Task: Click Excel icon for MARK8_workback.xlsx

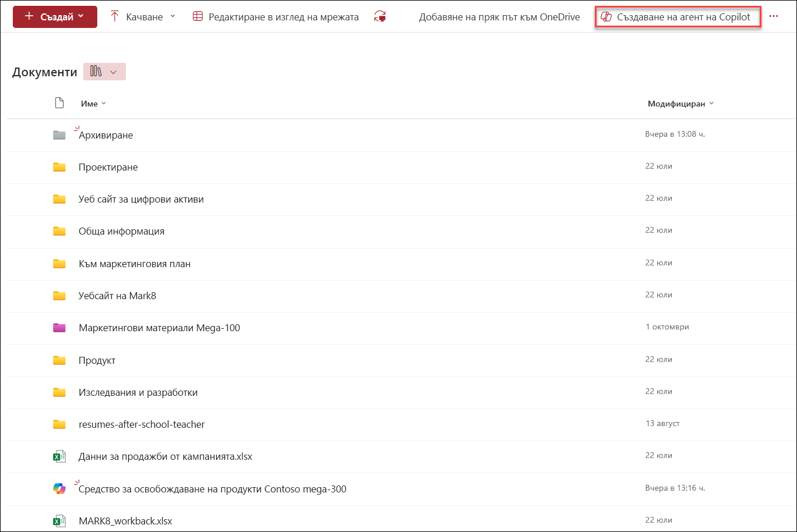Action: pyautogui.click(x=59, y=521)
